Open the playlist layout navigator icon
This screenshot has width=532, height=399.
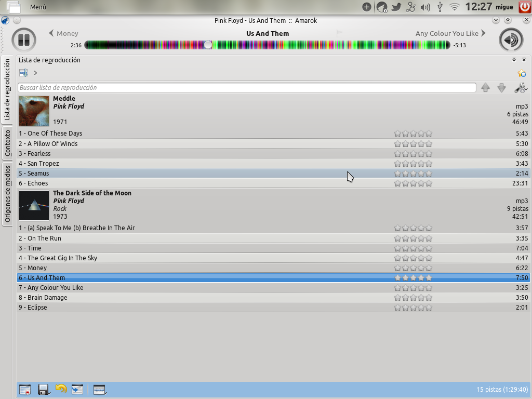point(23,73)
